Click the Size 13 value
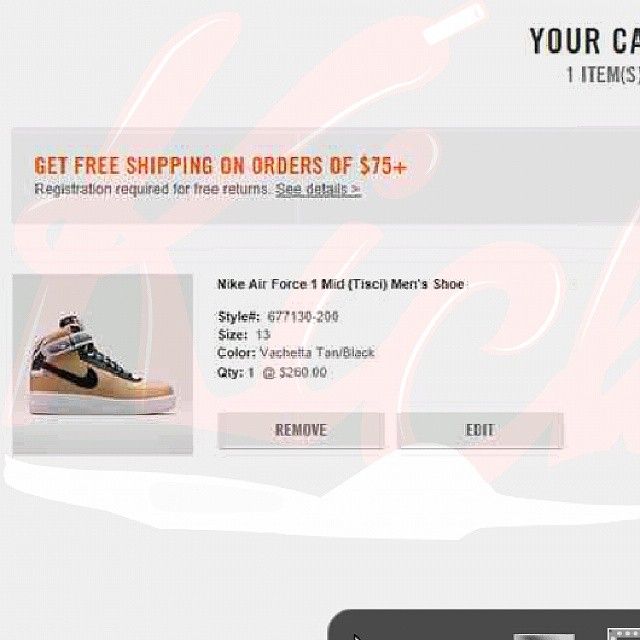Screen dimensions: 640x640 point(262,335)
